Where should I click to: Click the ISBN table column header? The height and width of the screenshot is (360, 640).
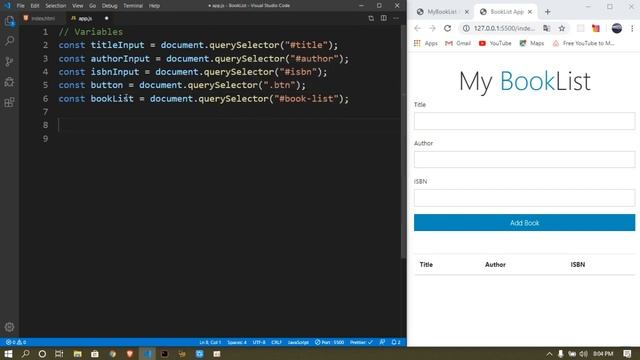[x=578, y=264]
